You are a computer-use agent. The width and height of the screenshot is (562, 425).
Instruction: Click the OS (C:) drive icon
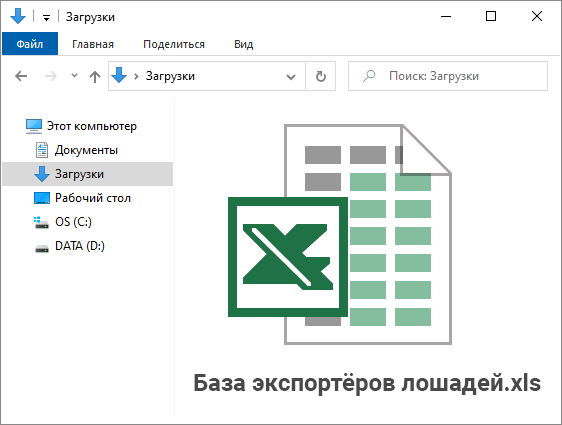[x=41, y=222]
